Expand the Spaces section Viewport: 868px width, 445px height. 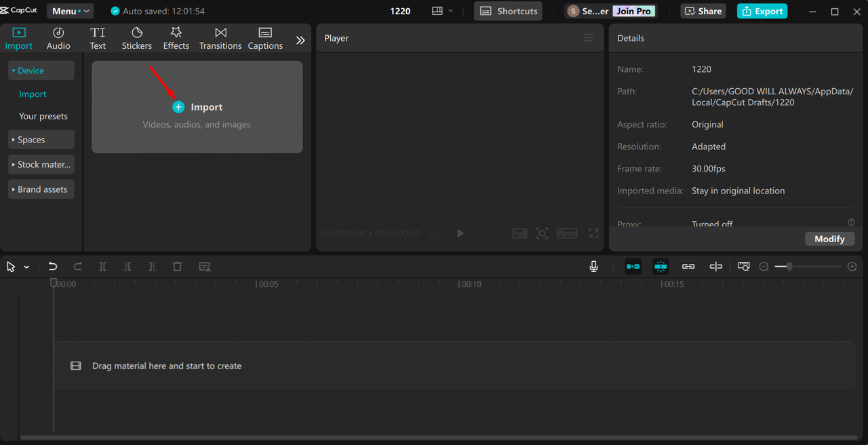(41, 140)
